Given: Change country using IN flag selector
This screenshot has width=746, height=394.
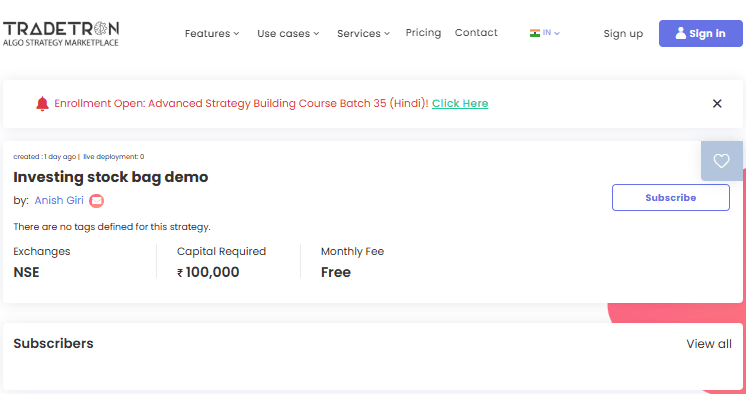Looking at the screenshot, I should click(x=545, y=33).
